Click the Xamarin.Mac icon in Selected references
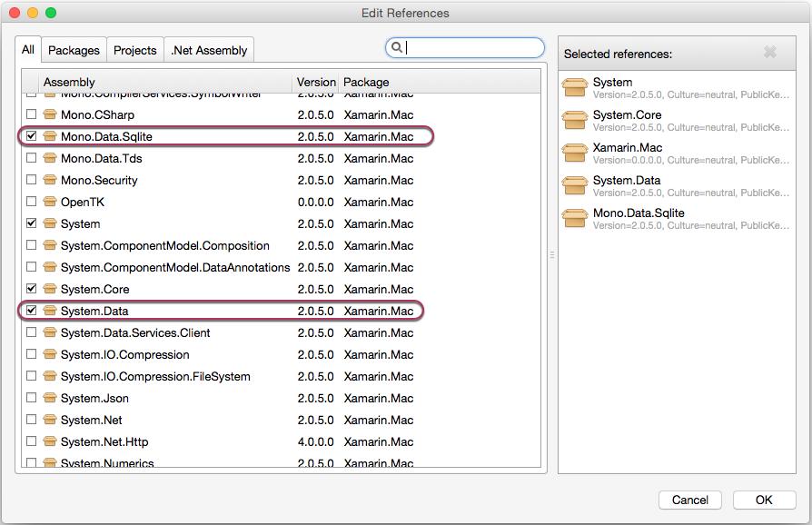 pos(575,153)
